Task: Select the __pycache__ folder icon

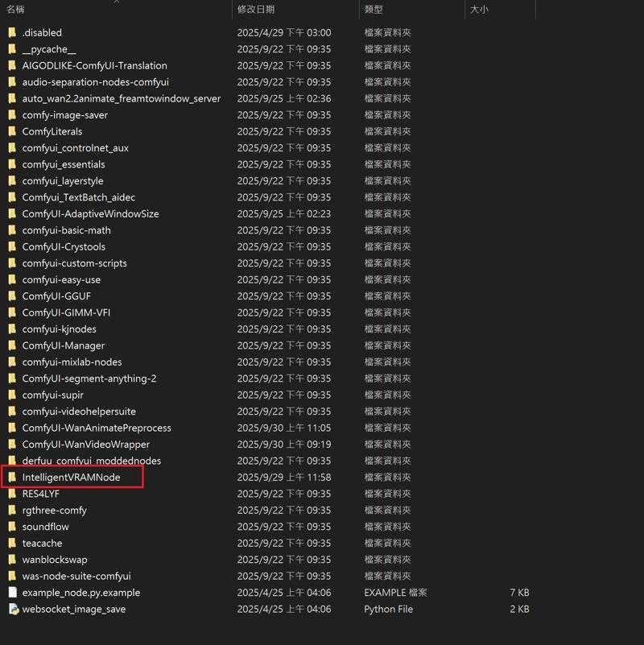Action: [x=12, y=49]
